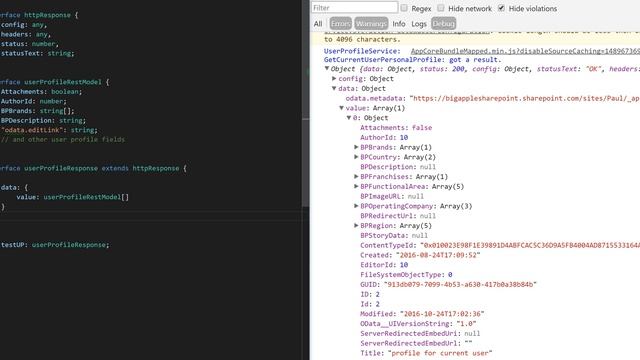Collapse the 0: Object node
This screenshot has height=360, width=640.
[349, 118]
